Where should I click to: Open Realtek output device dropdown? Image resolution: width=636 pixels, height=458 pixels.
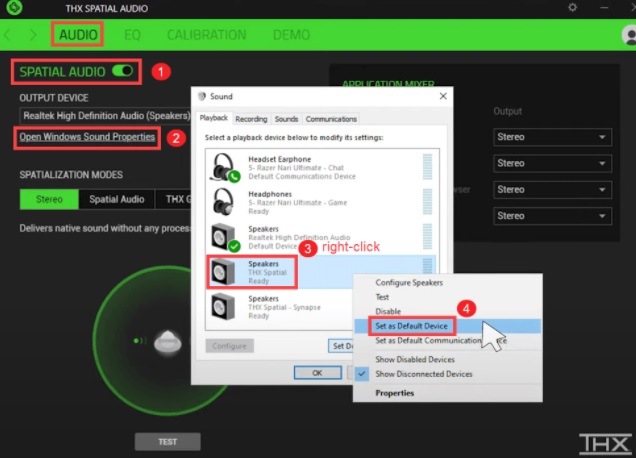coord(105,116)
